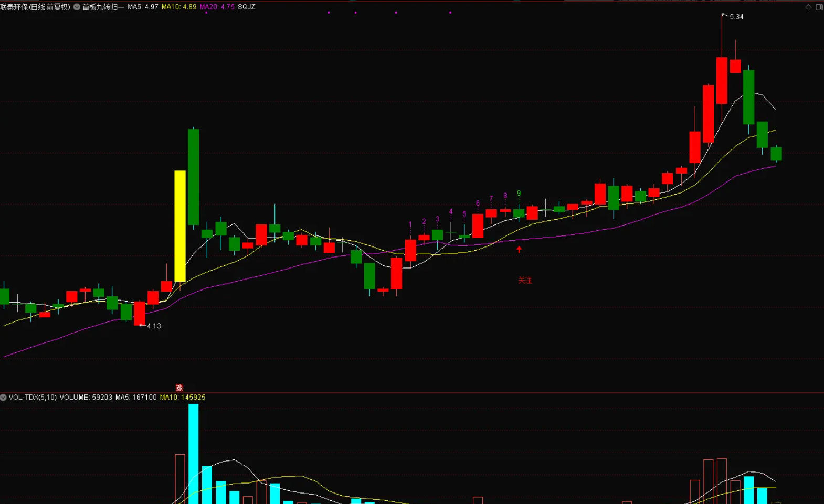
Task: Click the magenta MA20: 4.75 label
Action: [217, 7]
